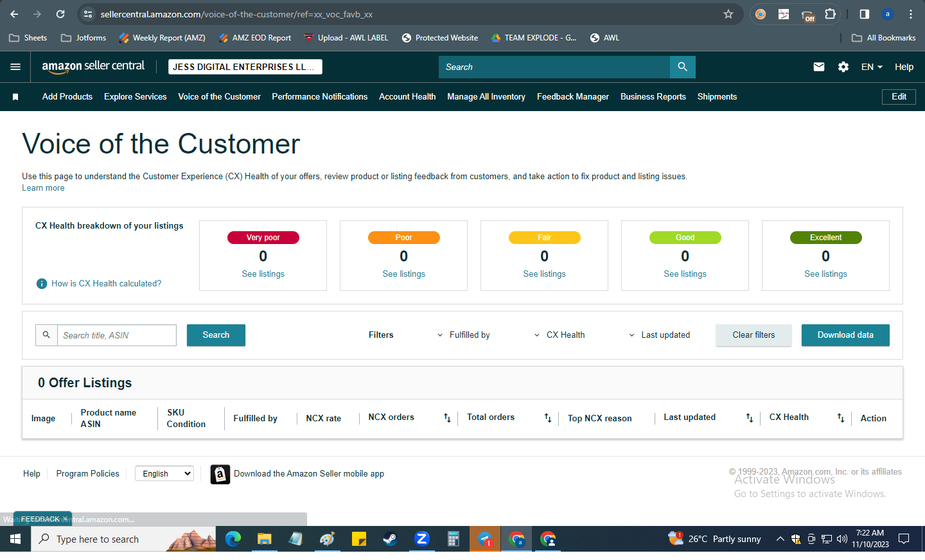Open Manage All Inventory menu item

(x=486, y=97)
